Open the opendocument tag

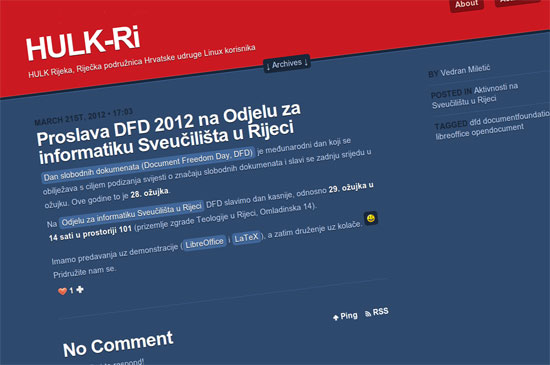point(497,130)
